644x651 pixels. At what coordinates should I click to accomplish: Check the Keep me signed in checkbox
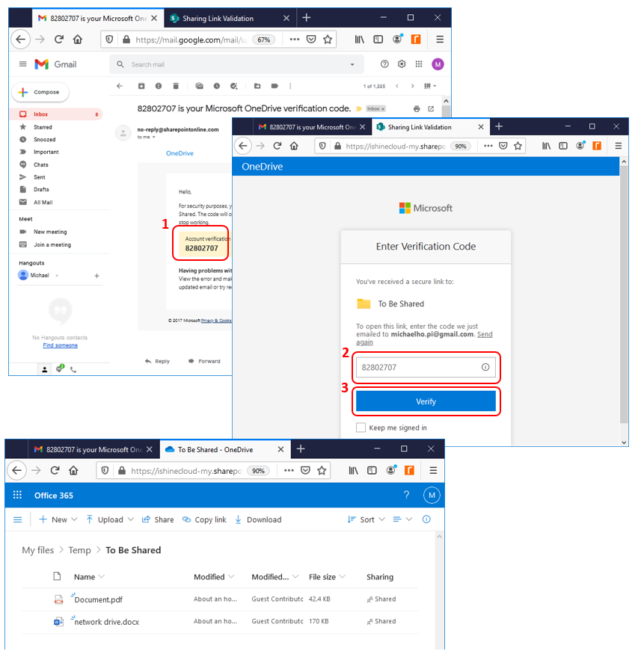[x=361, y=428]
